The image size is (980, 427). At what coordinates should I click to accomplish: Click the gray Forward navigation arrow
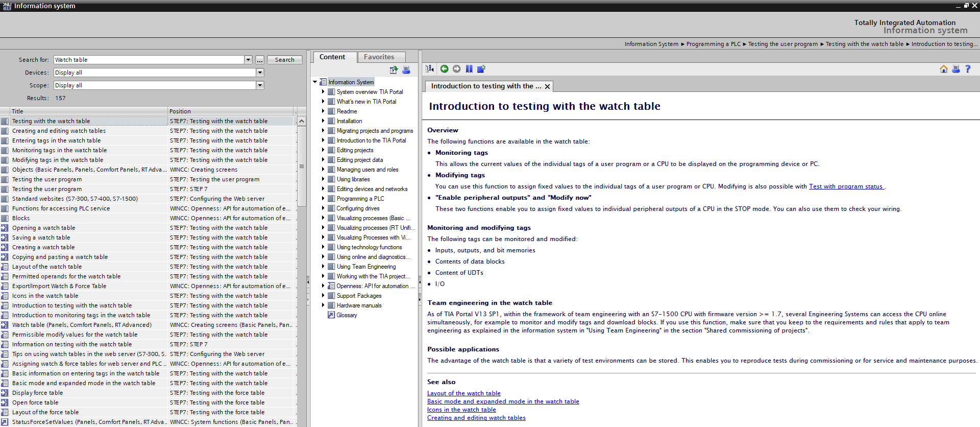point(456,69)
